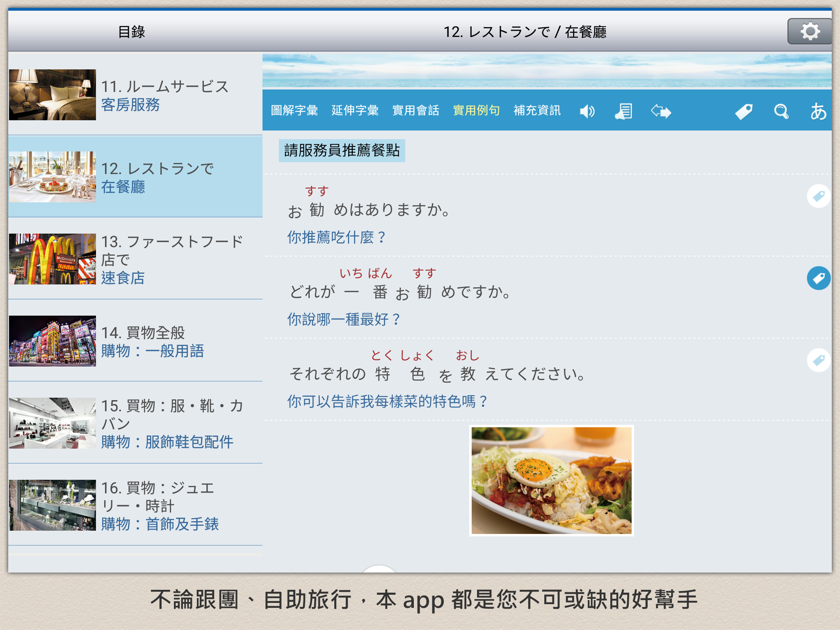Bookmark the sentence お勧めはありますか
Viewport: 840px width, 630px height.
click(819, 196)
